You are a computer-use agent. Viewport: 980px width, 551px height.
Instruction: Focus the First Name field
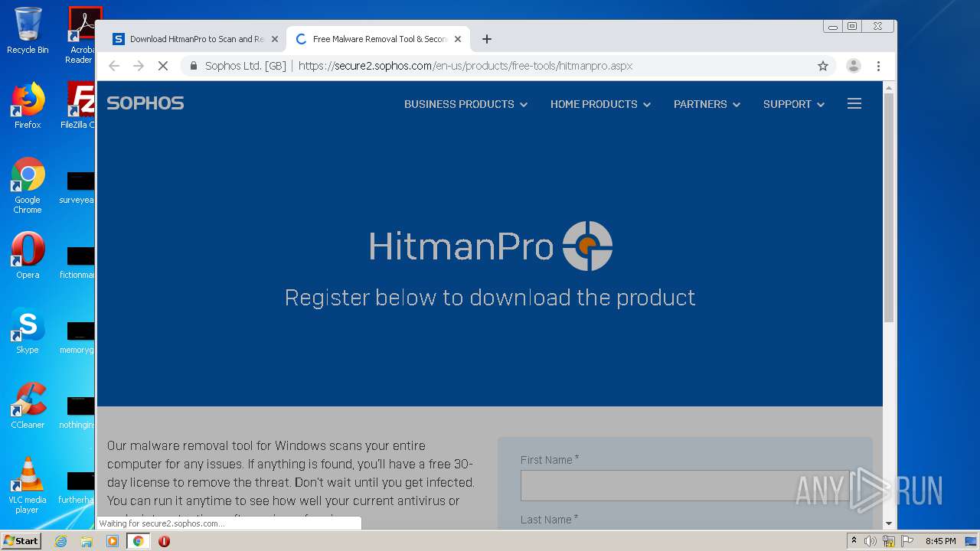685,485
